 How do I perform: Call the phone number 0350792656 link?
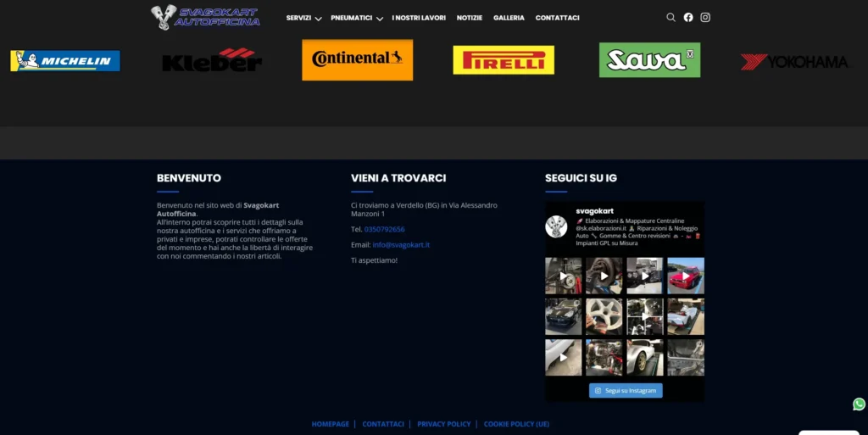pos(384,229)
